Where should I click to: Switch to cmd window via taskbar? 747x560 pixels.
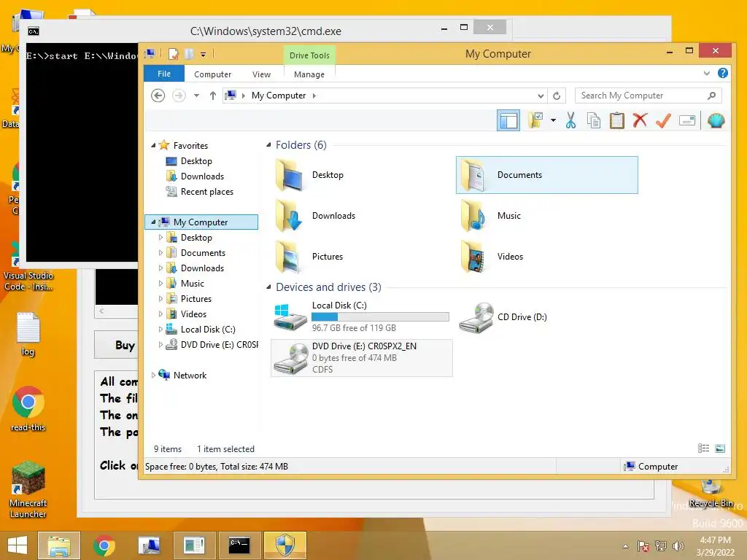[x=239, y=545]
